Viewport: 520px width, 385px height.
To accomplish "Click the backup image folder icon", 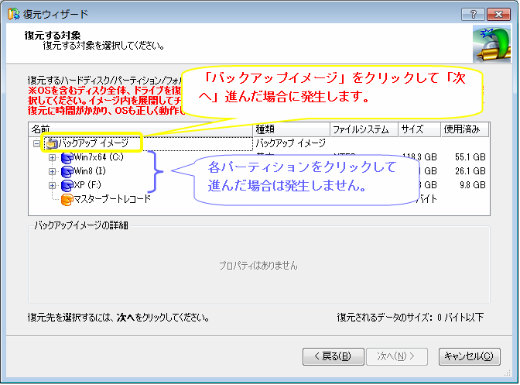I will [52, 144].
